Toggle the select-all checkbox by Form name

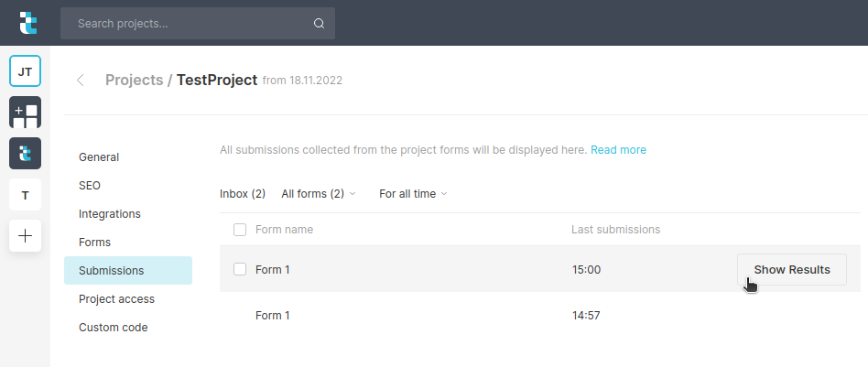point(240,230)
